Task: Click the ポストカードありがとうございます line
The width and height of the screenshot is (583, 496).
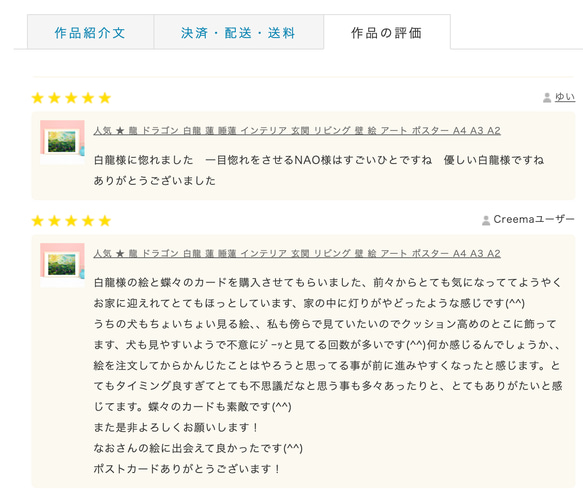Action: point(187,469)
